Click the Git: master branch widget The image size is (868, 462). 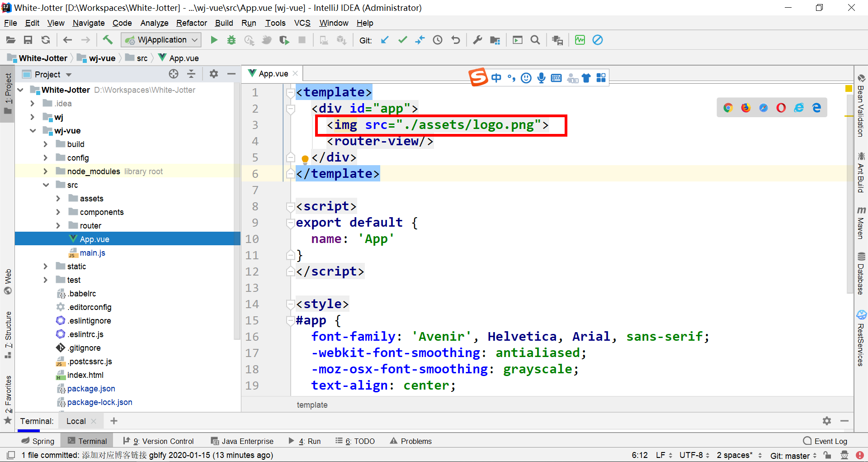[794, 455]
